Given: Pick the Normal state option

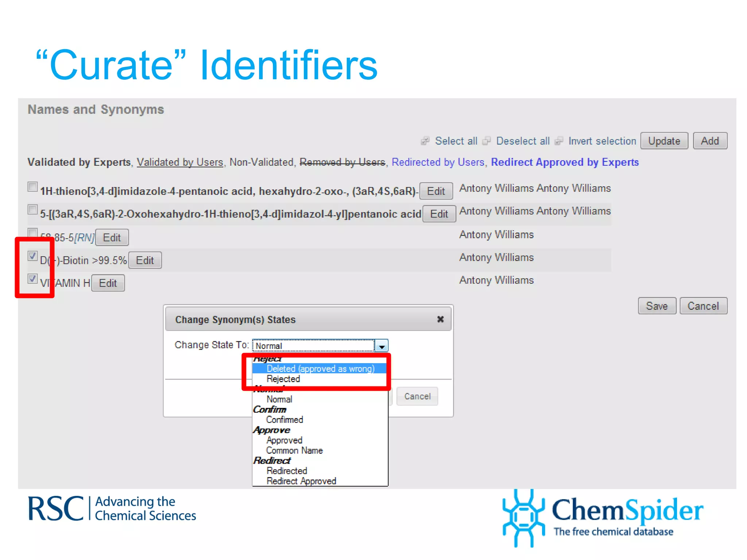Looking at the screenshot, I should click(279, 399).
